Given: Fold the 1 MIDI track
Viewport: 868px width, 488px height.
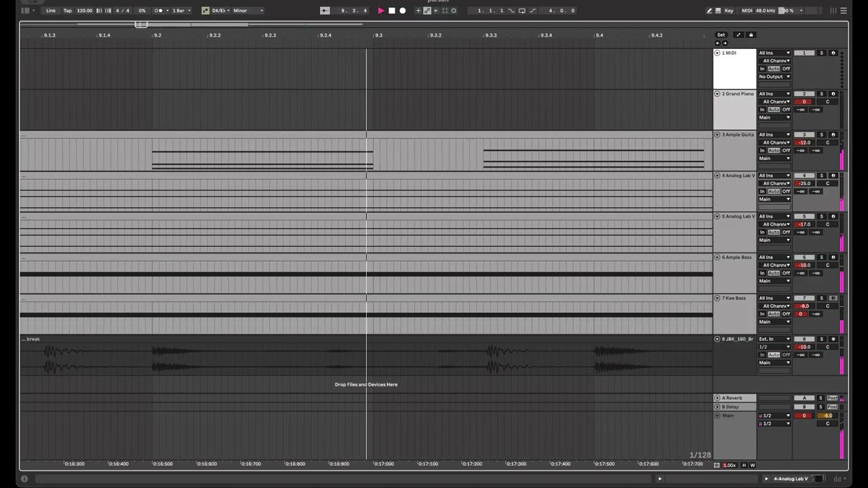Looking at the screenshot, I should point(717,53).
